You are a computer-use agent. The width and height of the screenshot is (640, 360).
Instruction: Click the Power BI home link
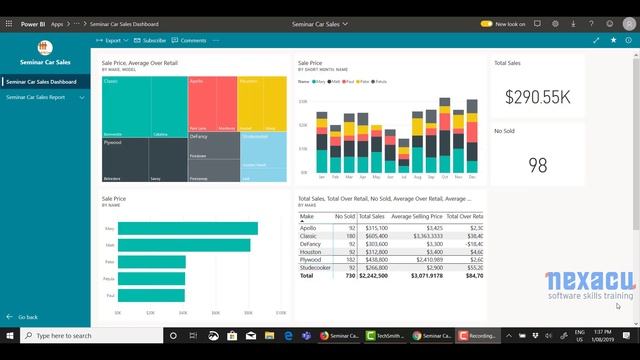coord(33,24)
